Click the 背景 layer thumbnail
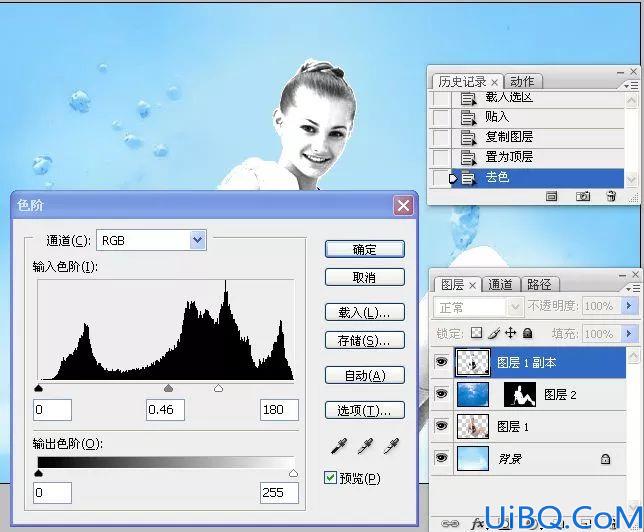 click(x=473, y=458)
